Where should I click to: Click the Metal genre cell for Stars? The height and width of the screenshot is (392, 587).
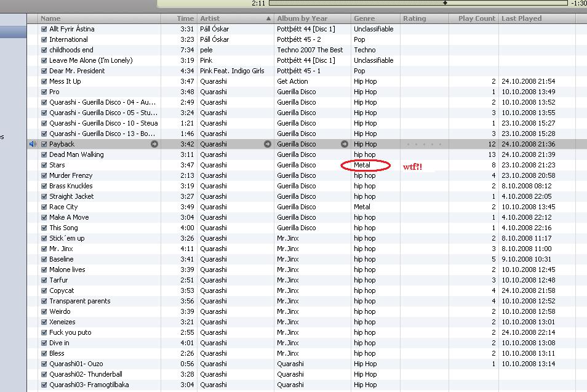[362, 165]
